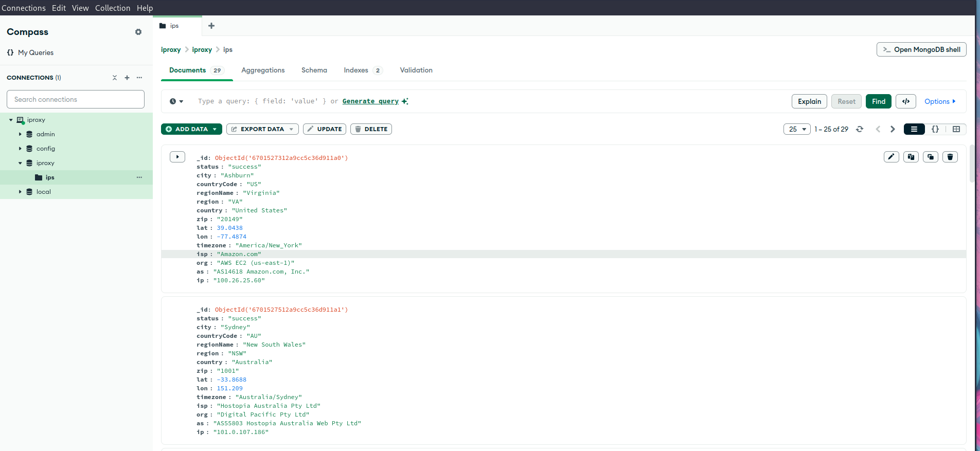980x451 pixels.
Task: Expand the first document fields
Action: (x=177, y=157)
